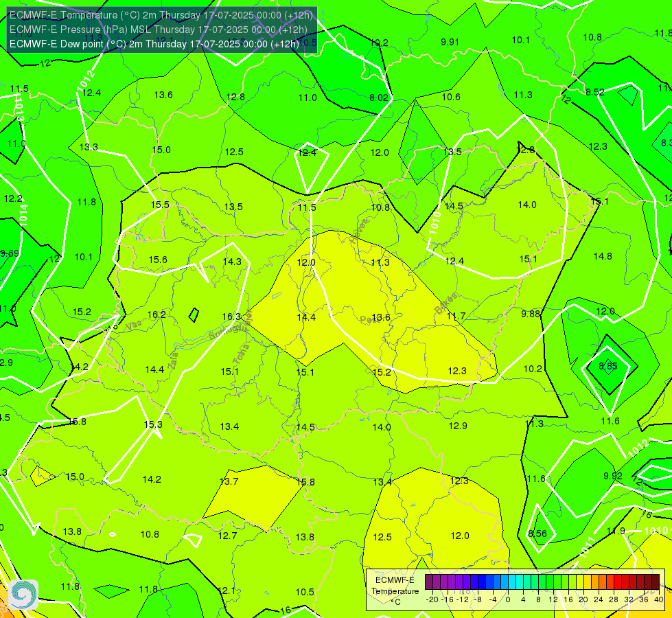Select the ECMWF-E Pressure MSL layer label
Screen dimensions: 672x618
coord(158,30)
